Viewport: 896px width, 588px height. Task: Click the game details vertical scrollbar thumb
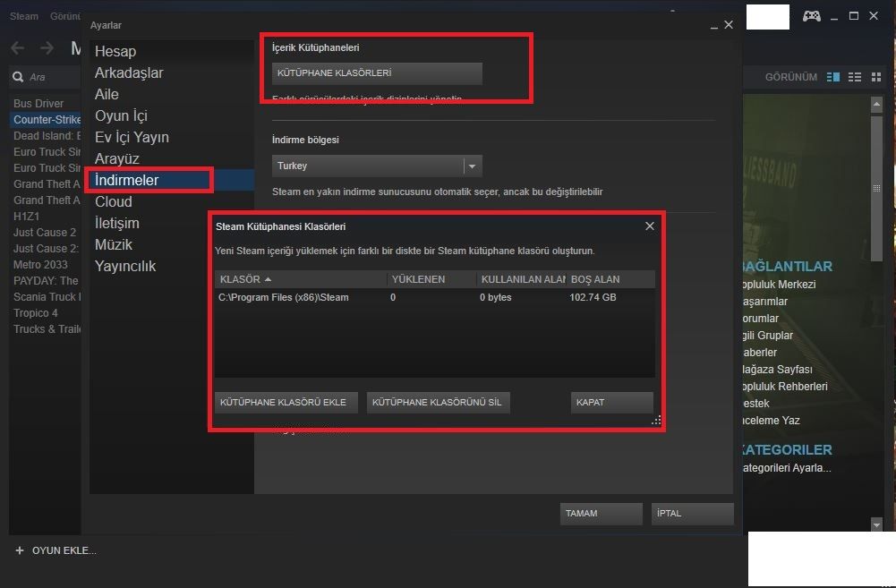[x=876, y=188]
